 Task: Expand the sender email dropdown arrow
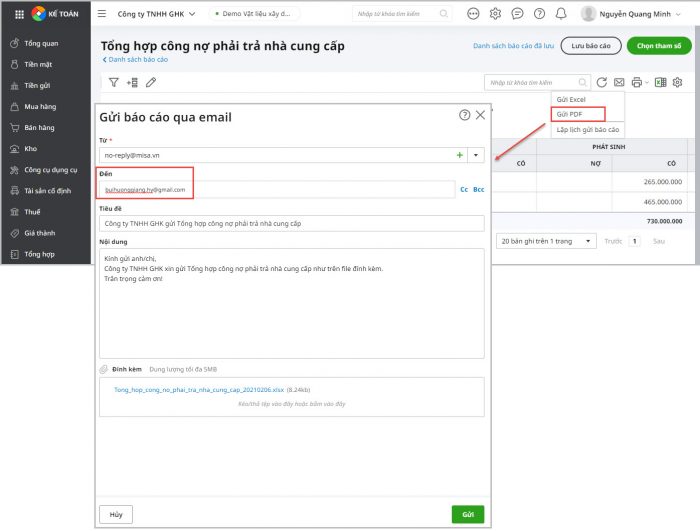coord(476,155)
